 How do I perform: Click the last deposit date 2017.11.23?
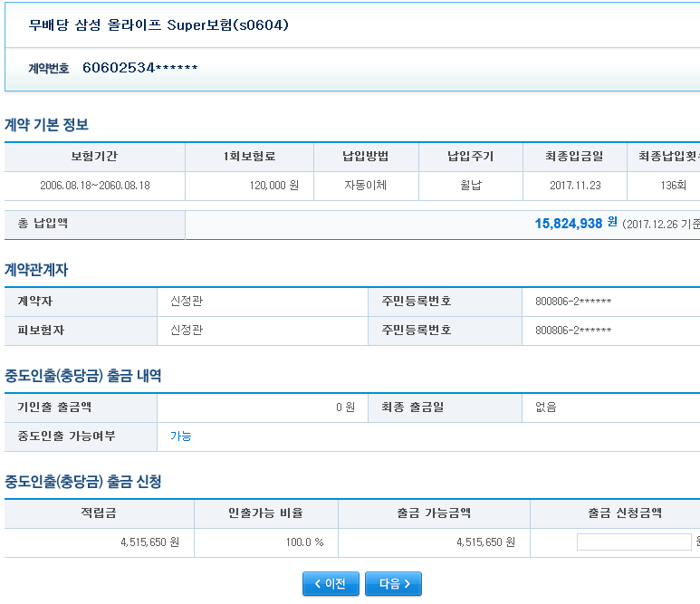coord(574,186)
